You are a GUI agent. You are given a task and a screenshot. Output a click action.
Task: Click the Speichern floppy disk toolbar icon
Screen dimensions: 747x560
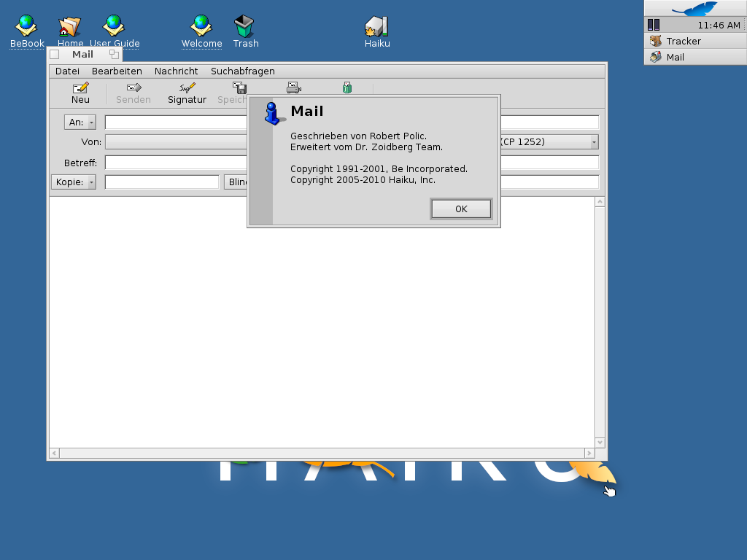(x=239, y=87)
